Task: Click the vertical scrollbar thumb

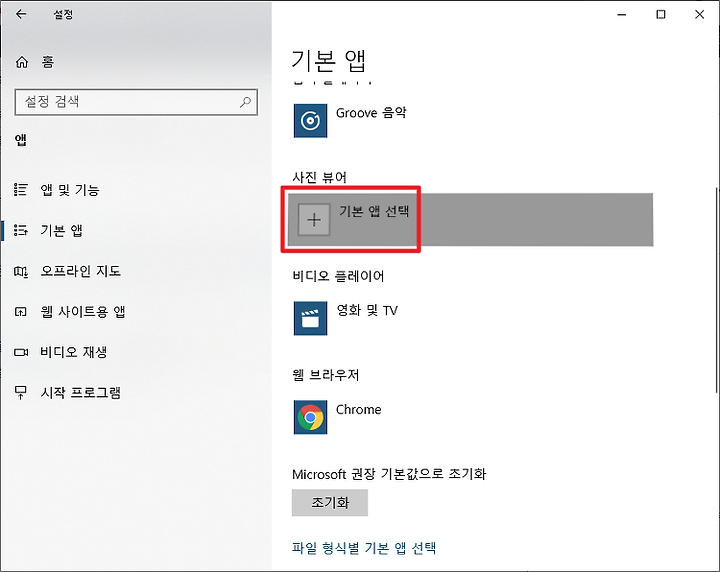Action: click(717, 290)
